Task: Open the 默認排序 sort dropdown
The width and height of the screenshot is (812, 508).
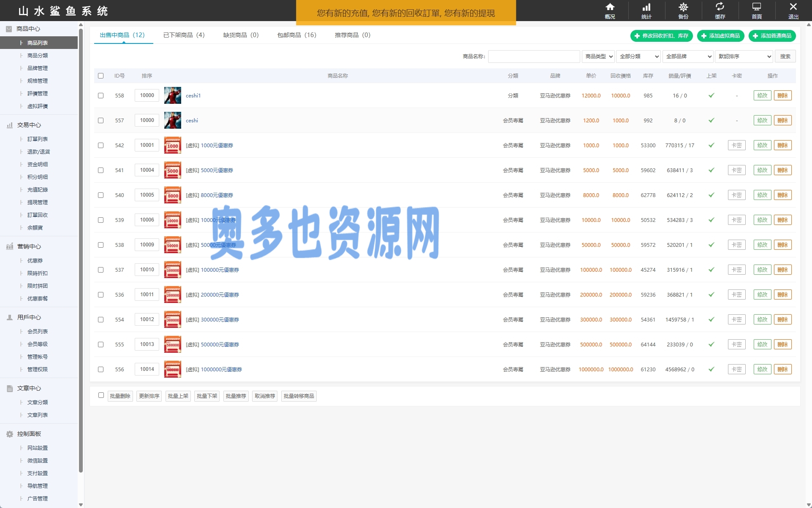Action: [744, 56]
